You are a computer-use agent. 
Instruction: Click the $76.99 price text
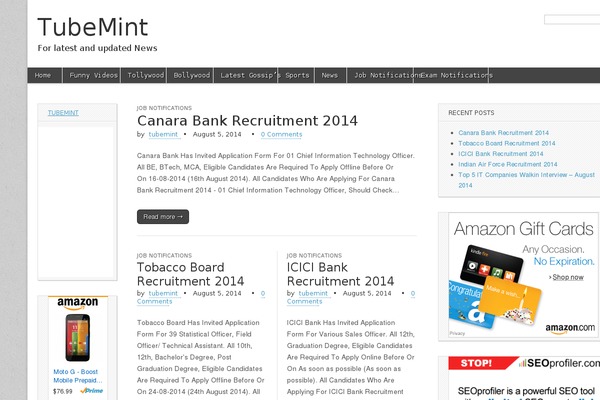[x=63, y=391]
